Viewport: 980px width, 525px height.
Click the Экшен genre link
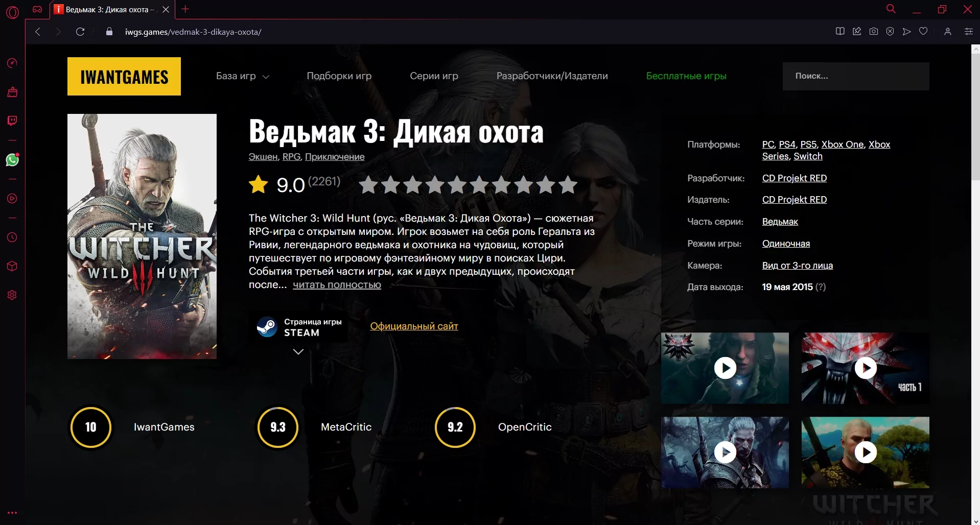[263, 157]
